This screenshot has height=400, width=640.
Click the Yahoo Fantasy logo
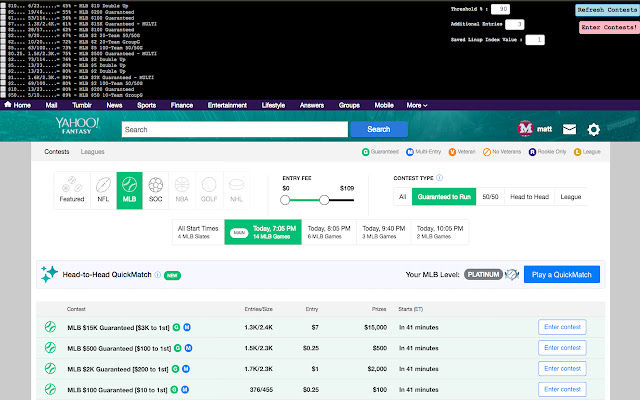(77, 126)
